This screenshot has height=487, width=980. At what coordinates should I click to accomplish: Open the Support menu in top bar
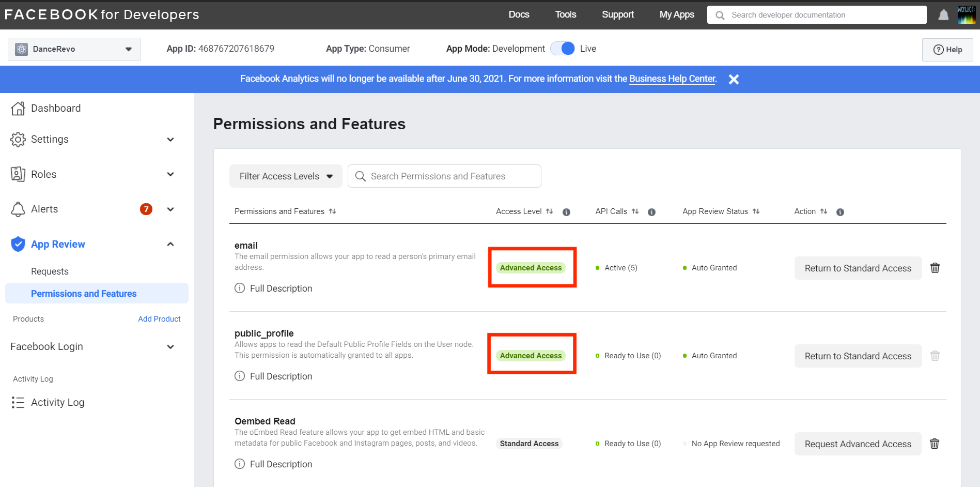click(618, 14)
